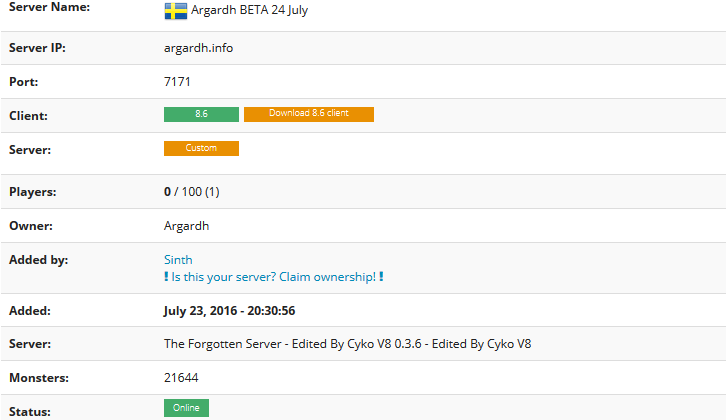Click the monsters count 21644
The height and width of the screenshot is (420, 726).
pyautogui.click(x=181, y=378)
